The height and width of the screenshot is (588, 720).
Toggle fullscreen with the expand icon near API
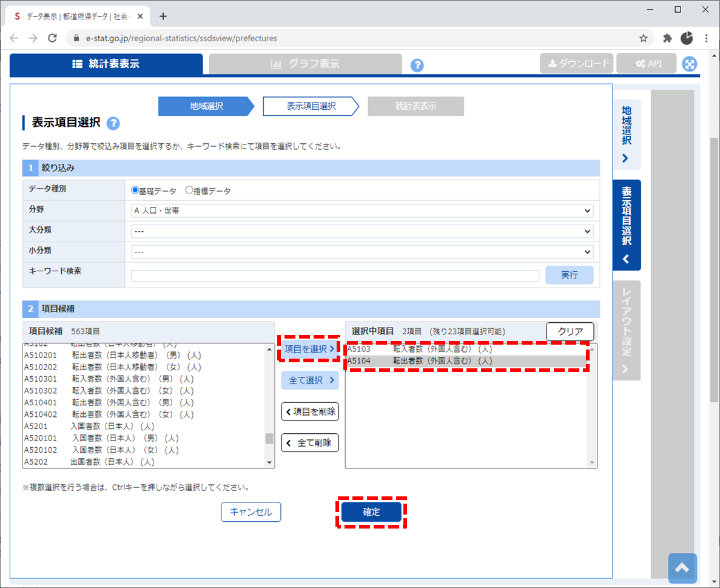click(x=689, y=64)
